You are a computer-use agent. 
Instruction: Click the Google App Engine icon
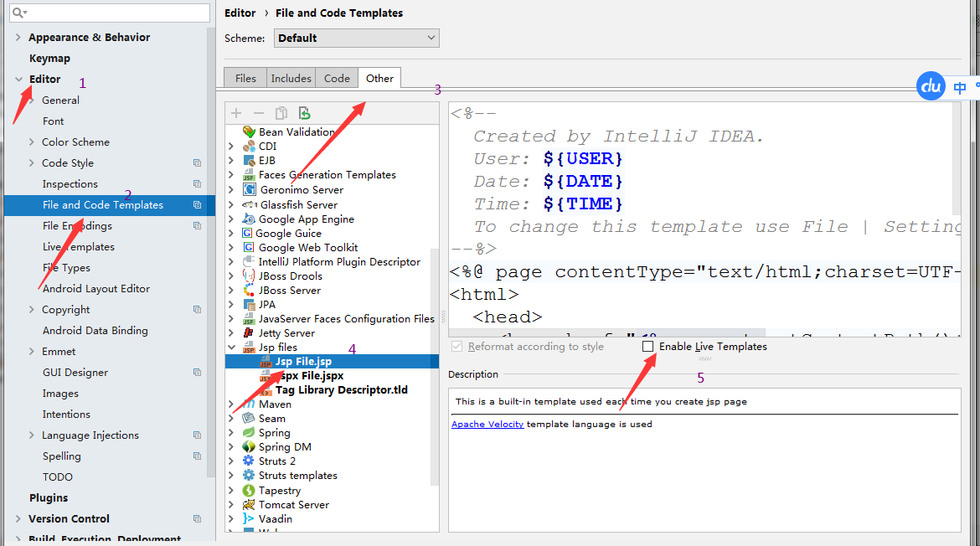pyautogui.click(x=249, y=219)
